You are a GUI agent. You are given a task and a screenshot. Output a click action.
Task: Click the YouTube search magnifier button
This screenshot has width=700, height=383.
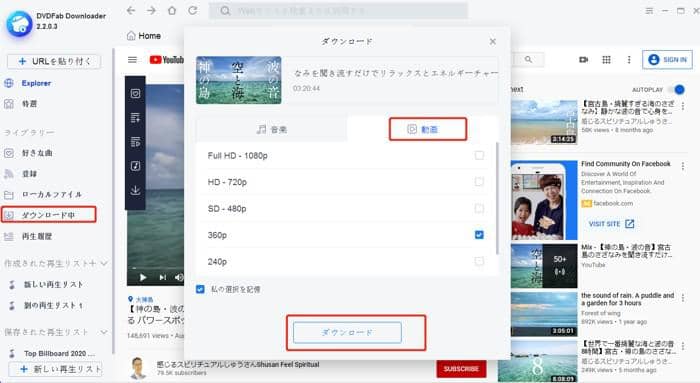coord(529,59)
